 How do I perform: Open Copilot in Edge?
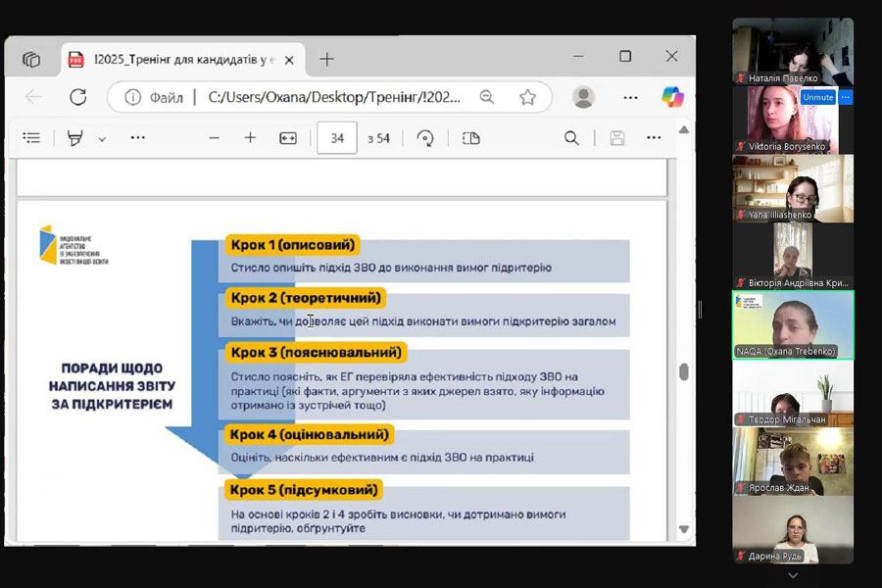tap(672, 97)
